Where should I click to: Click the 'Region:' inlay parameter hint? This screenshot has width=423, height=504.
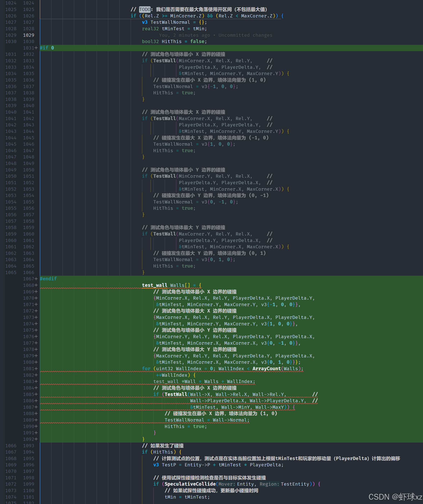pyautogui.click(x=270, y=484)
